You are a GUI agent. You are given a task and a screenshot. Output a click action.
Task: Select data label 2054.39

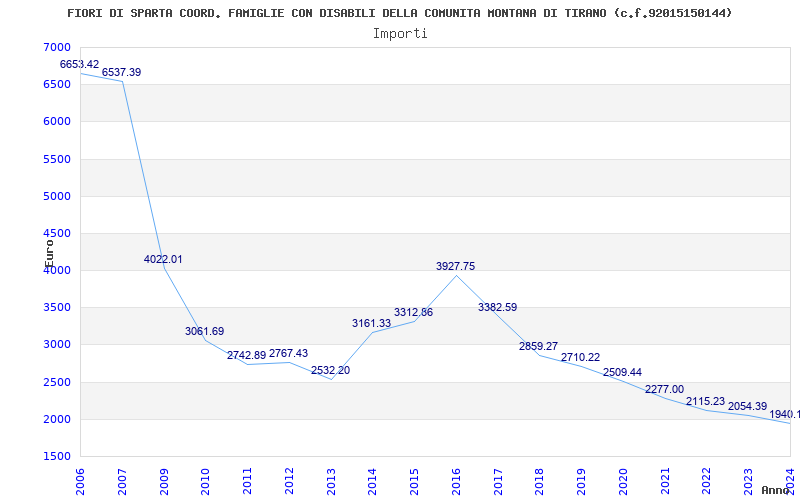747,406
